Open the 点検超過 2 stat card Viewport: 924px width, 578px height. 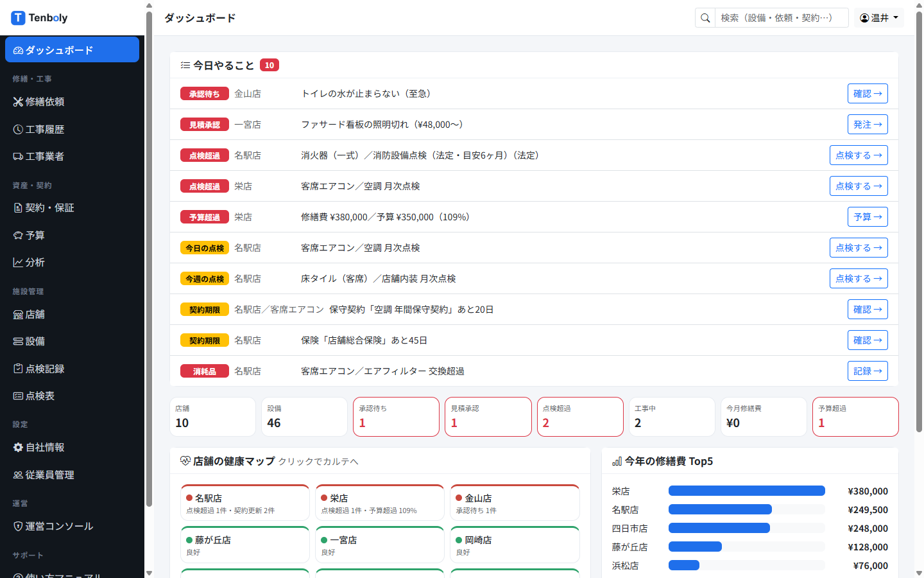(580, 417)
